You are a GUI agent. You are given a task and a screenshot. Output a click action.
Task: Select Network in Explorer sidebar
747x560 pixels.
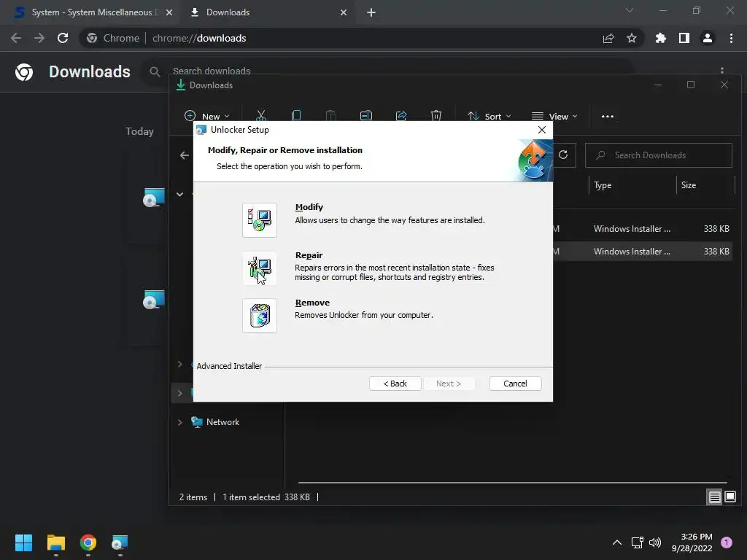(222, 422)
